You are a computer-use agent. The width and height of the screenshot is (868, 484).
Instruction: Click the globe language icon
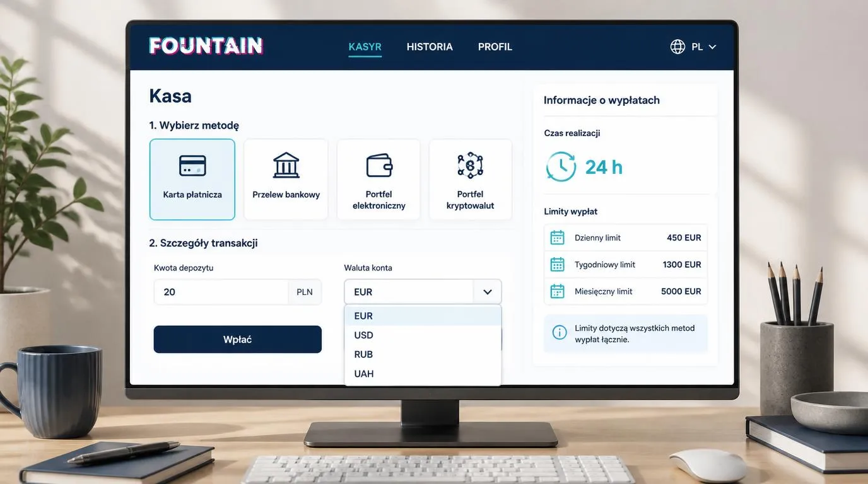(x=677, y=47)
